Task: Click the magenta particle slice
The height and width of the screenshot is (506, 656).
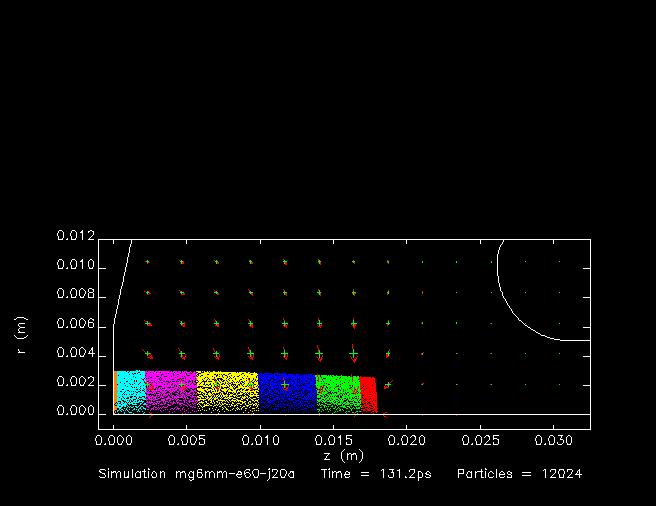Action: click(171, 392)
